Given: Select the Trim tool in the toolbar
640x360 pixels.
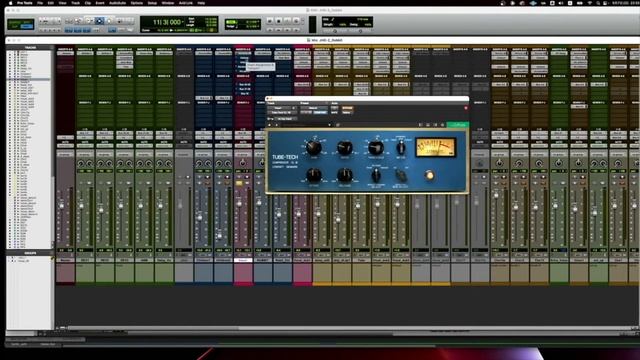Looking at the screenshot, I should pyautogui.click(x=79, y=21).
